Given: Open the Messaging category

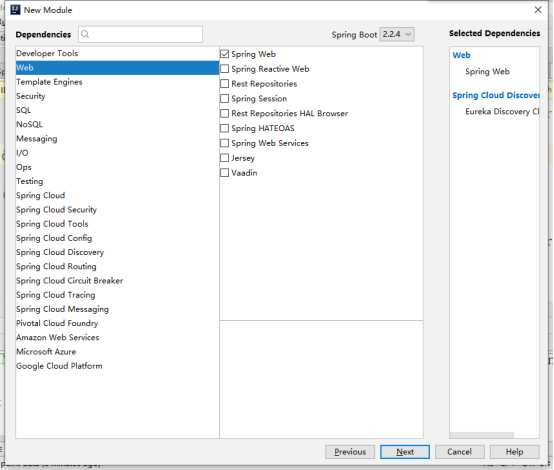Looking at the screenshot, I should pyautogui.click(x=117, y=139).
